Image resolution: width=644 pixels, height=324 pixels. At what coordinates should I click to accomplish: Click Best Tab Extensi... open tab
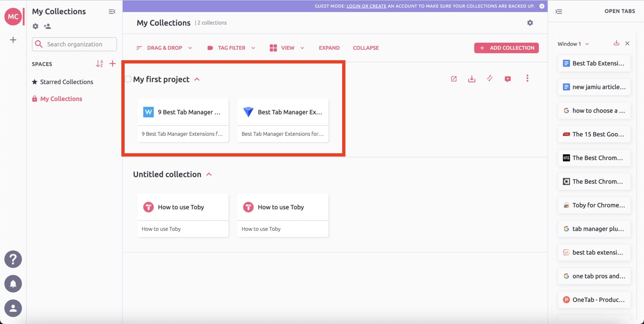[x=594, y=63]
